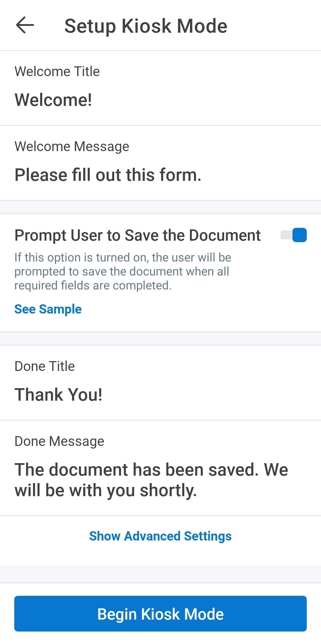Click the save prompt option description text

pyautogui.click(x=122, y=271)
